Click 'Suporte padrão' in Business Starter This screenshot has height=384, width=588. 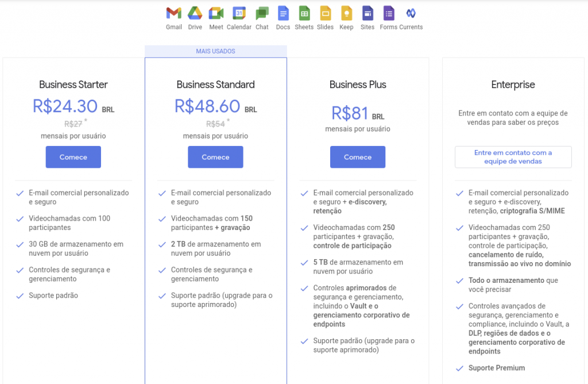click(x=53, y=295)
